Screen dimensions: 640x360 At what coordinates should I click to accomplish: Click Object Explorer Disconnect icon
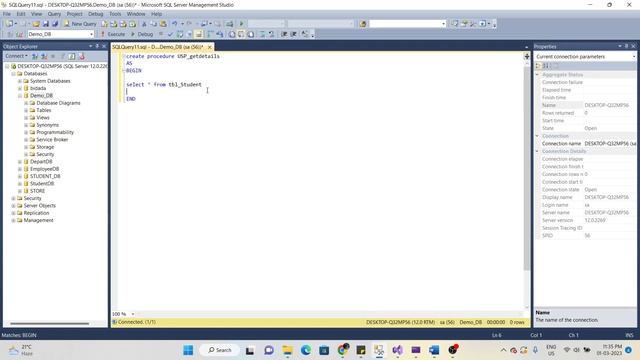click(x=44, y=56)
